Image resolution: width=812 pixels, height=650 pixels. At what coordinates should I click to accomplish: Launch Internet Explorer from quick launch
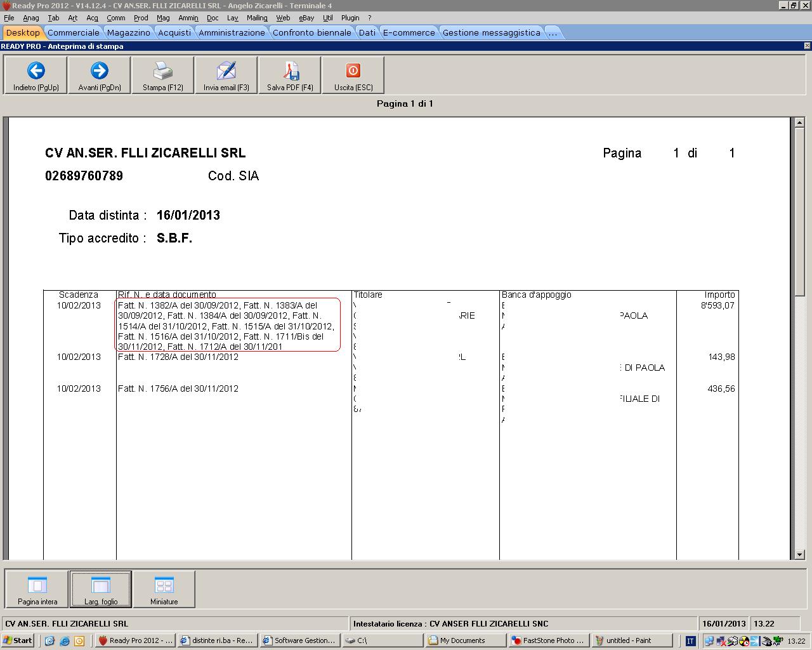pos(65,641)
